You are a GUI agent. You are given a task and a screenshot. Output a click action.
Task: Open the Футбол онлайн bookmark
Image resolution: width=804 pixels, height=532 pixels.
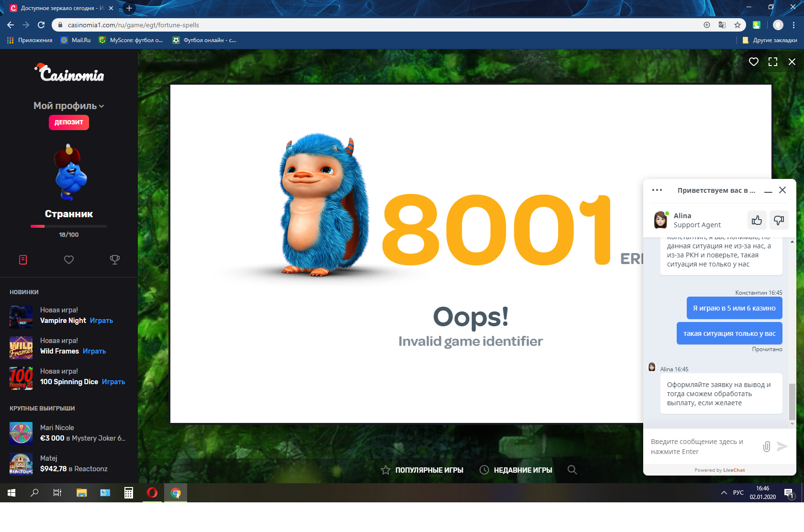pos(205,40)
